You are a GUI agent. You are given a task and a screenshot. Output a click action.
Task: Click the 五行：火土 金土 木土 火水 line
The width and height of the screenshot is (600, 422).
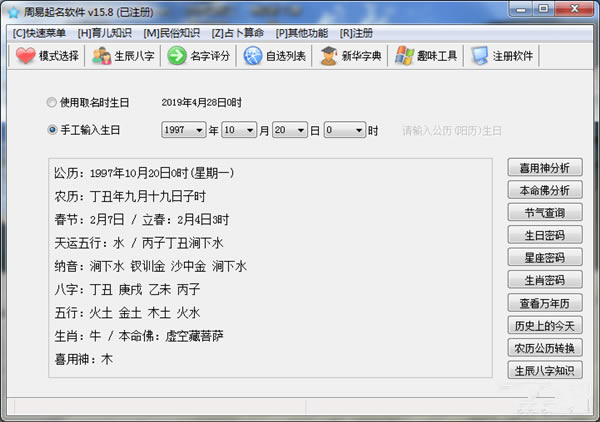point(127,313)
